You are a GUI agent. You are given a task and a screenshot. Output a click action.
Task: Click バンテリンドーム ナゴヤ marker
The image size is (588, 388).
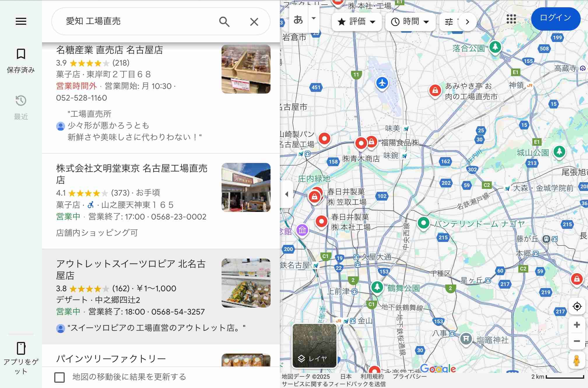[x=423, y=223]
